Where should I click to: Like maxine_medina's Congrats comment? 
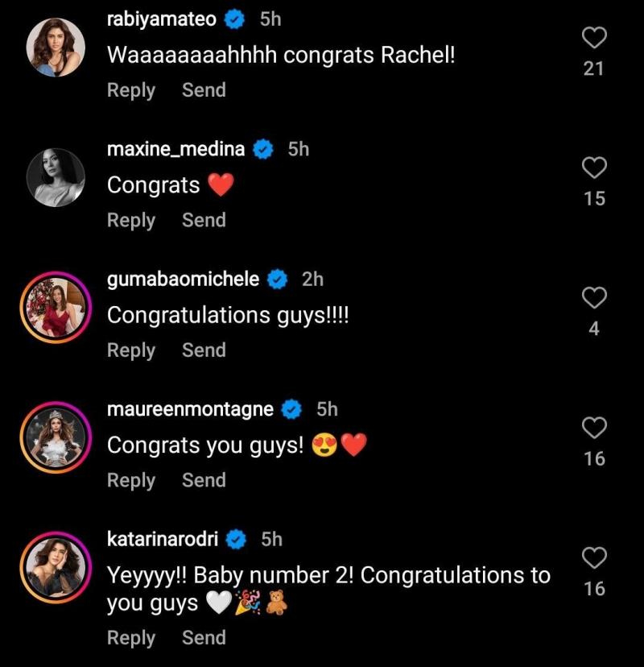click(594, 168)
